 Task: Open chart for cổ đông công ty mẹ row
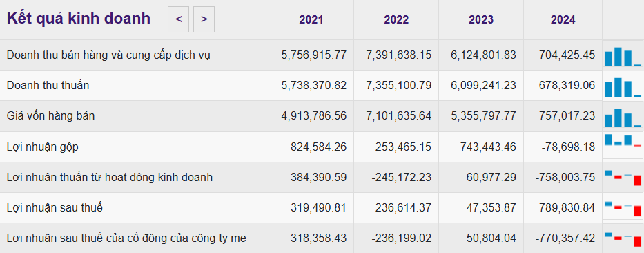pyautogui.click(x=623, y=238)
